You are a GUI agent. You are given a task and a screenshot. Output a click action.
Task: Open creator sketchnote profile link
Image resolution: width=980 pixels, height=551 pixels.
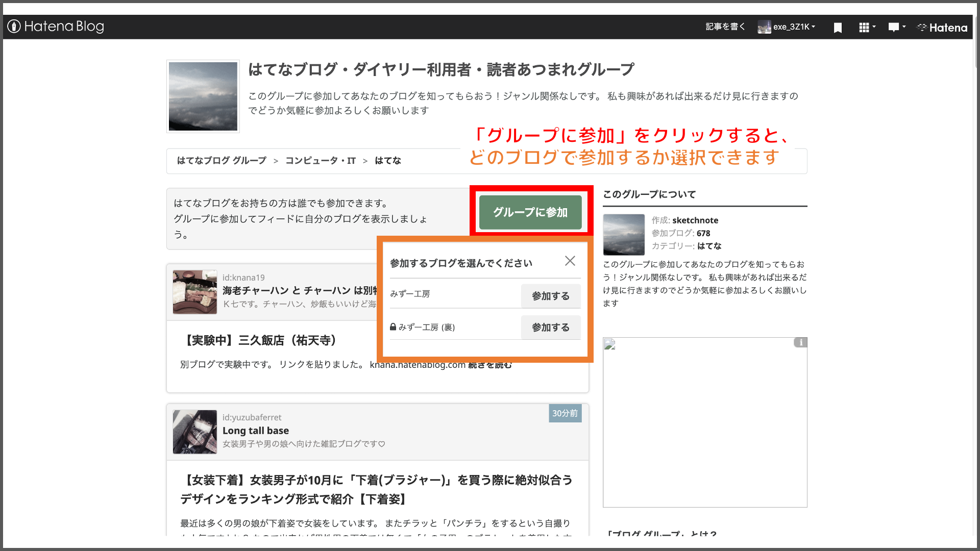(x=695, y=220)
